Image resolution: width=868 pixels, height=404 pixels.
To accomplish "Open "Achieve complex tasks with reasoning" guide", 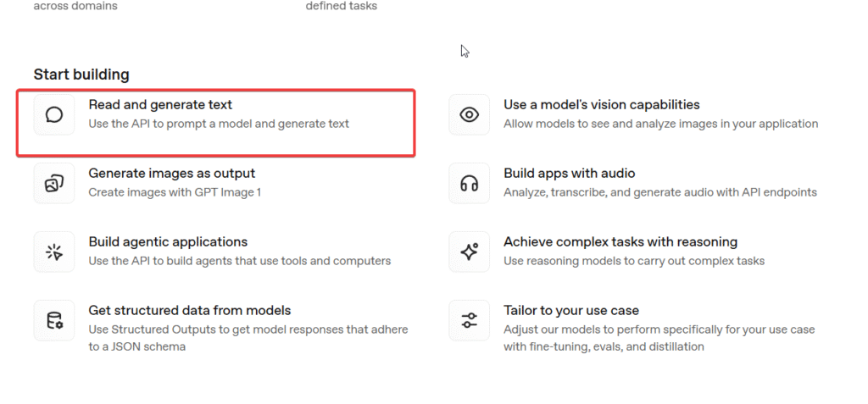I will pyautogui.click(x=620, y=242).
